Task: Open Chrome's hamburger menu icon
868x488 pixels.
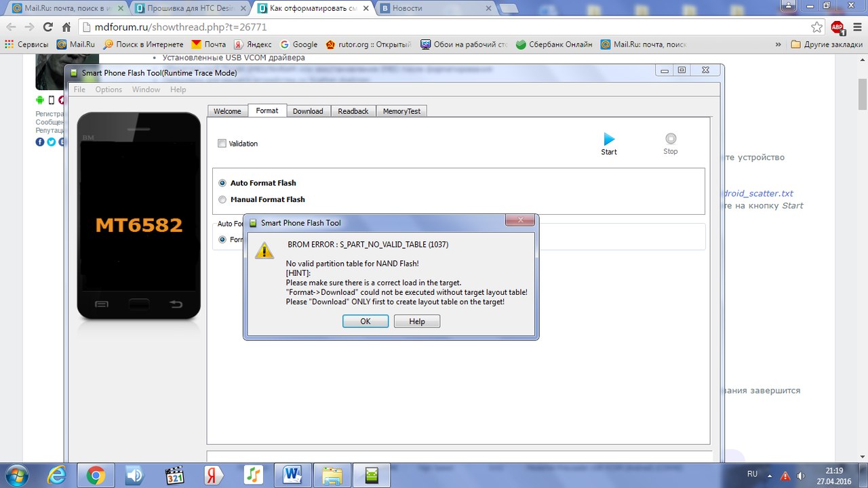Action: point(856,27)
